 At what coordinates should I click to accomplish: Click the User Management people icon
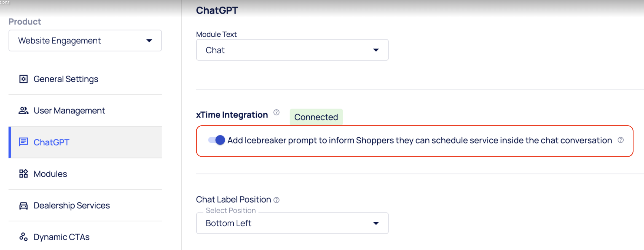(x=23, y=111)
